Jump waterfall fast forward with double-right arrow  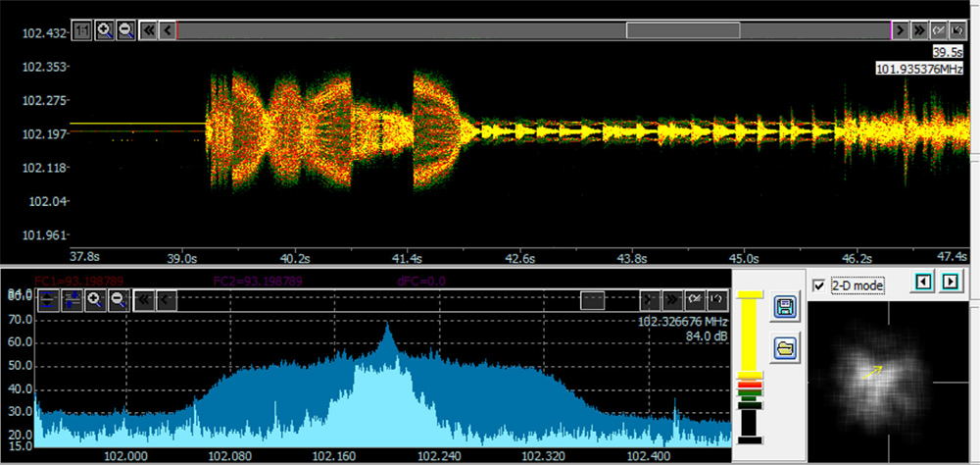pos(920,30)
